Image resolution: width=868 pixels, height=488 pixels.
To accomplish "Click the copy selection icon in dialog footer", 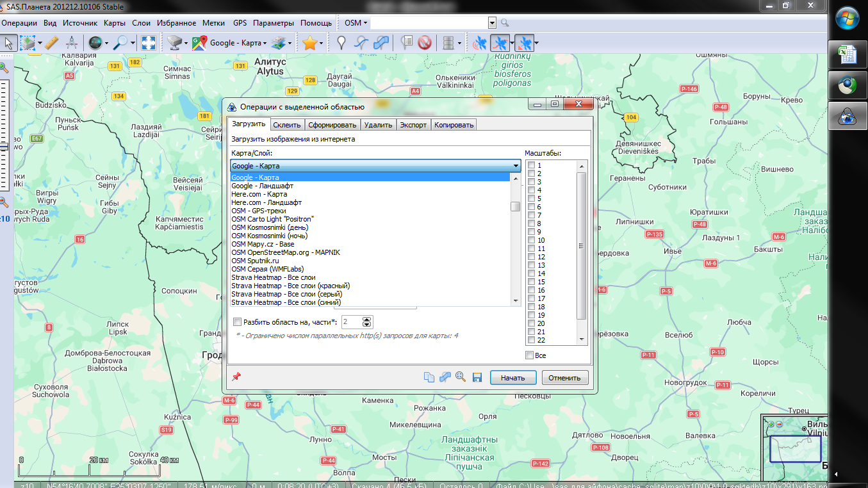I will tap(429, 377).
